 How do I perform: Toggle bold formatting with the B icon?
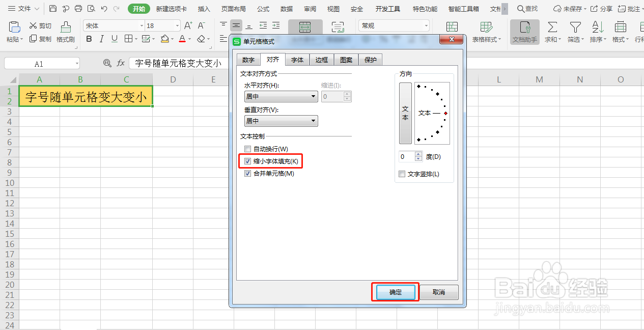(x=89, y=39)
